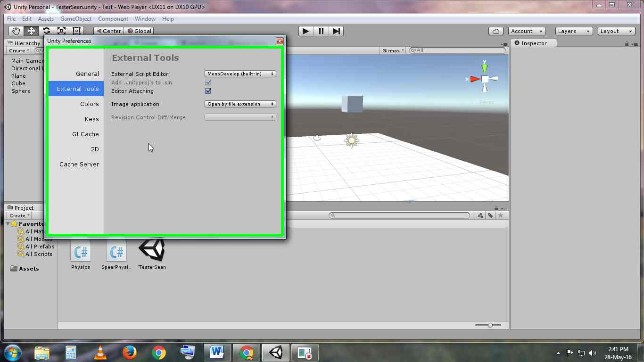This screenshot has width=644, height=362.
Task: Open the Project Create dropdown
Action: point(19,215)
